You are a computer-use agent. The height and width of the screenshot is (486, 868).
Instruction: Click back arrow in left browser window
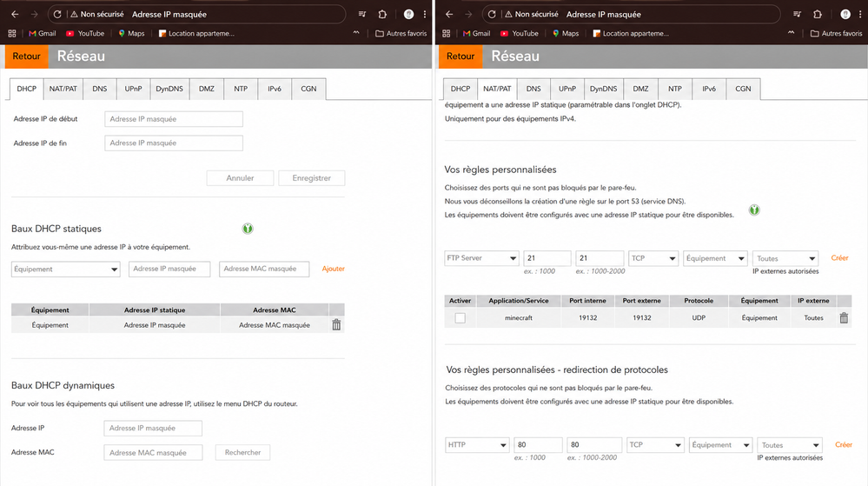pos(15,15)
